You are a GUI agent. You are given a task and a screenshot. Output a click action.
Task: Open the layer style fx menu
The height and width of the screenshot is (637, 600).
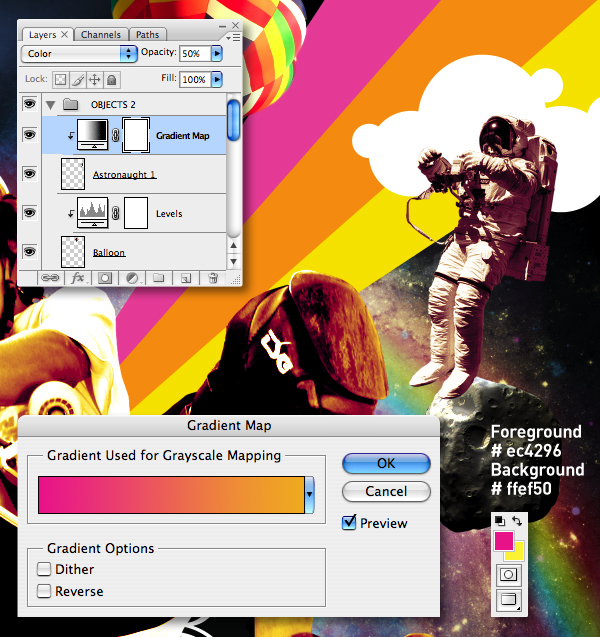click(77, 278)
